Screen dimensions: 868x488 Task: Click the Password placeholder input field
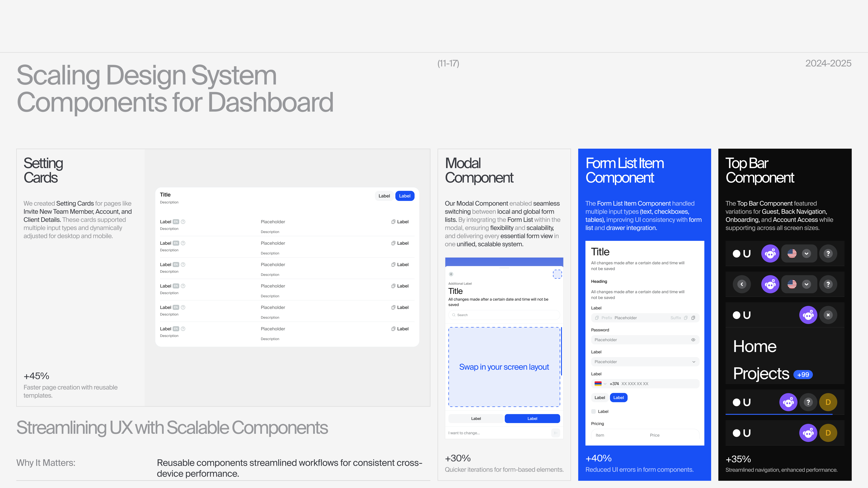[x=645, y=340]
